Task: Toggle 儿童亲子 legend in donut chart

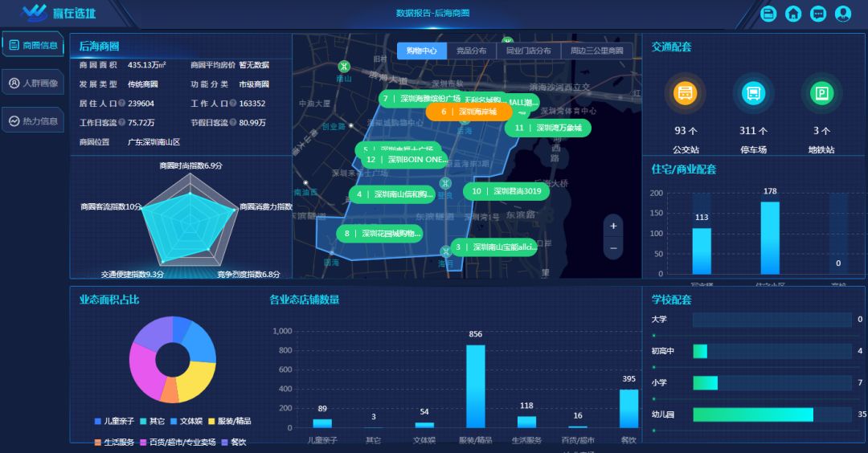Action: (111, 421)
